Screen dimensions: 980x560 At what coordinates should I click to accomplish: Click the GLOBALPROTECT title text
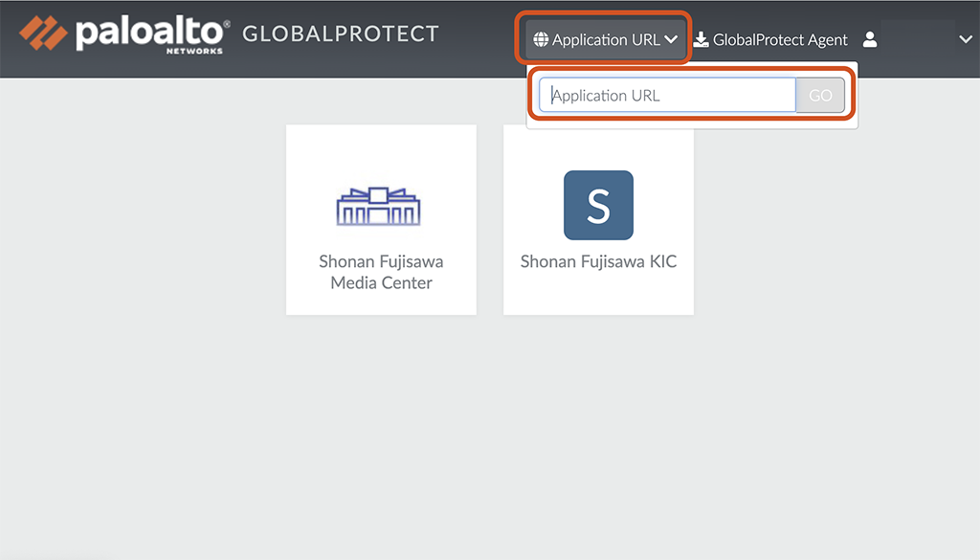coord(340,34)
